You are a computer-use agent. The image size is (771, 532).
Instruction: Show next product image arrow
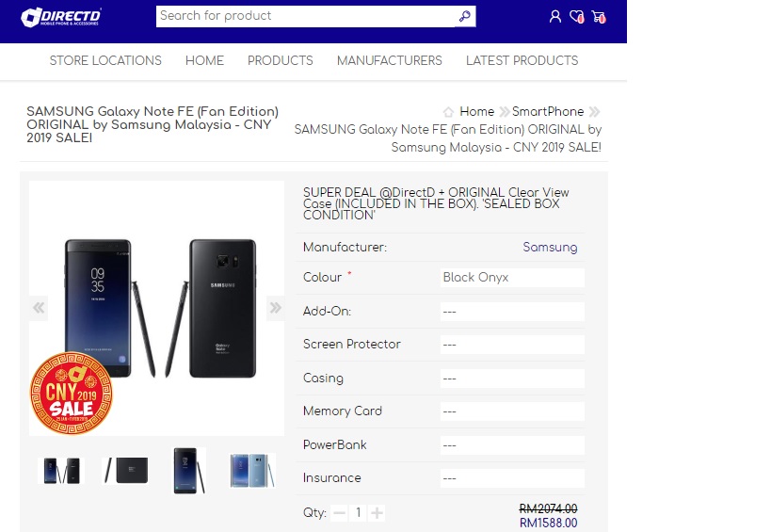click(275, 308)
